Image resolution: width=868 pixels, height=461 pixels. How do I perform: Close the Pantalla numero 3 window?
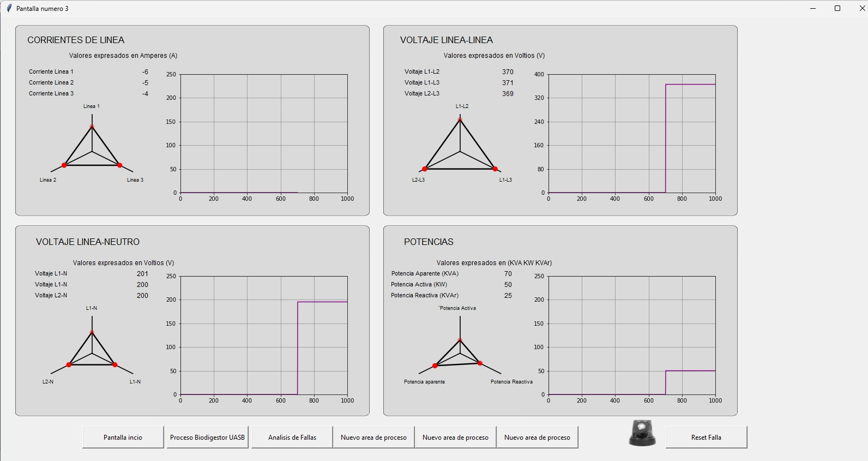point(861,8)
